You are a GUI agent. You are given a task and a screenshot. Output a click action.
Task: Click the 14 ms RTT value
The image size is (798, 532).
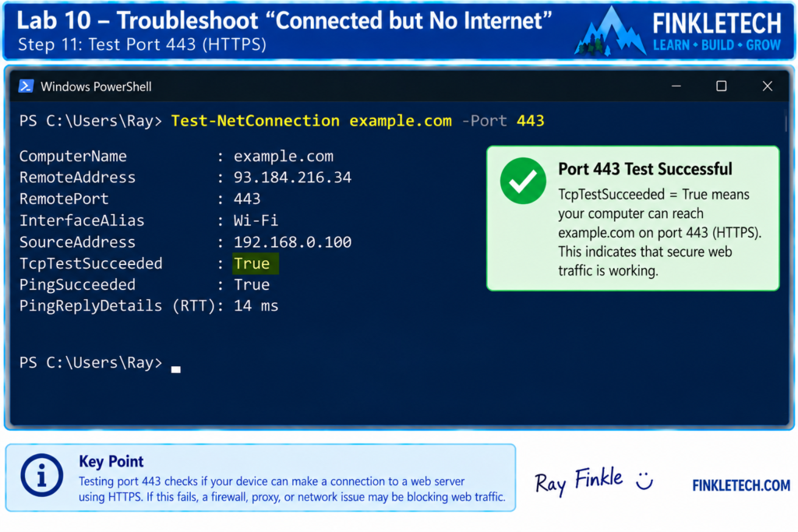pyautogui.click(x=256, y=305)
